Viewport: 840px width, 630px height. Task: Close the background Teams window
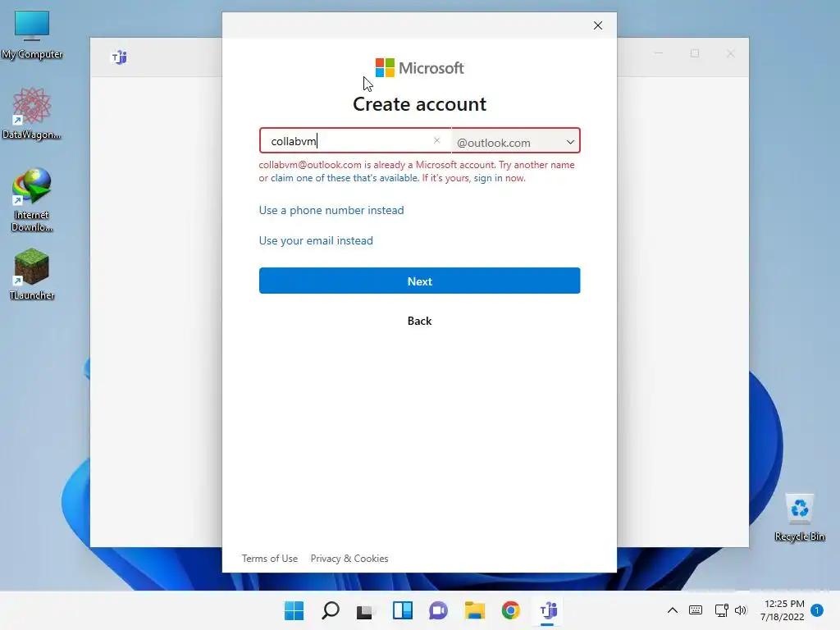tap(730, 53)
